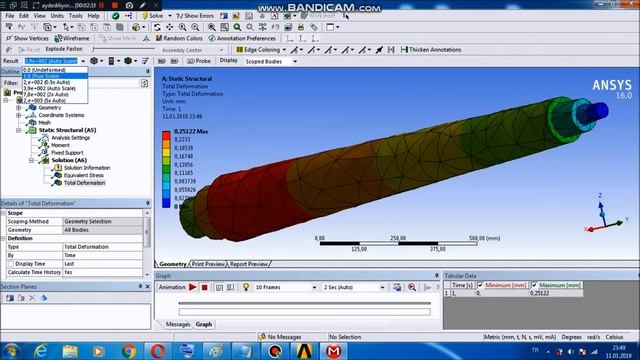Open Google Chrome from the taskbar
640x360 pixels.
129,351
